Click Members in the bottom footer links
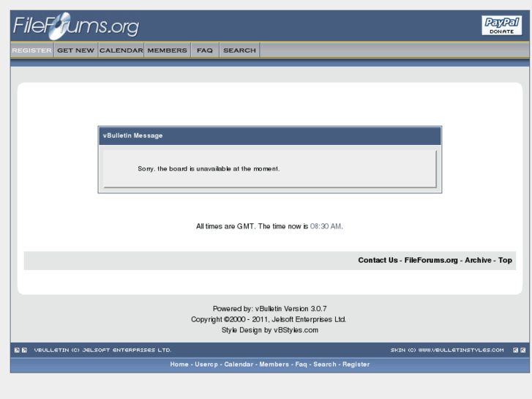This screenshot has height=399, width=532. click(x=274, y=365)
